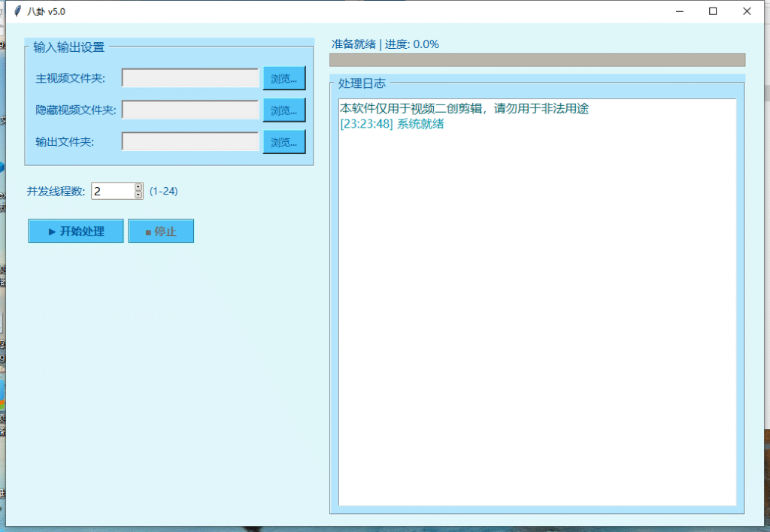Open 浏览 dialog for 隐藏视频文件夹
Image resolution: width=770 pixels, height=532 pixels.
click(283, 110)
